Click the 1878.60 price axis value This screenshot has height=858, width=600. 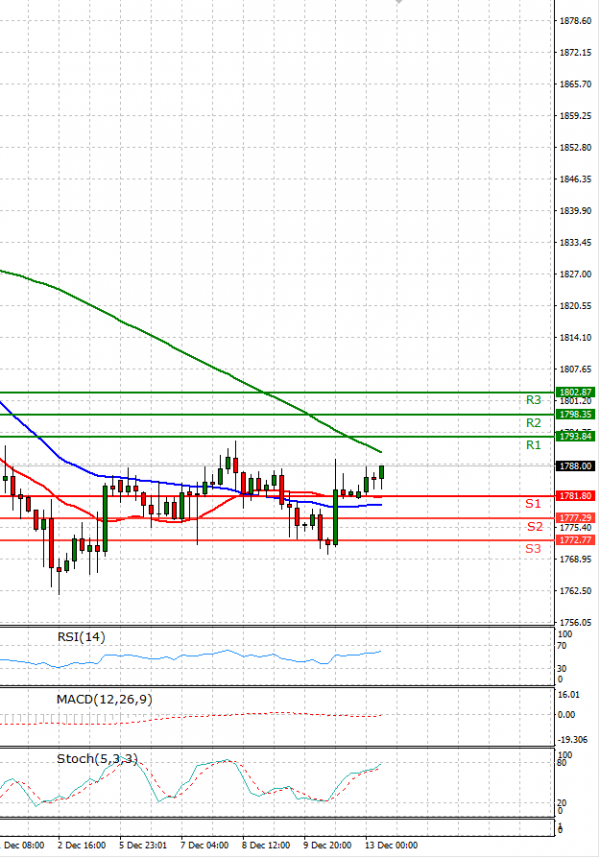(x=575, y=21)
